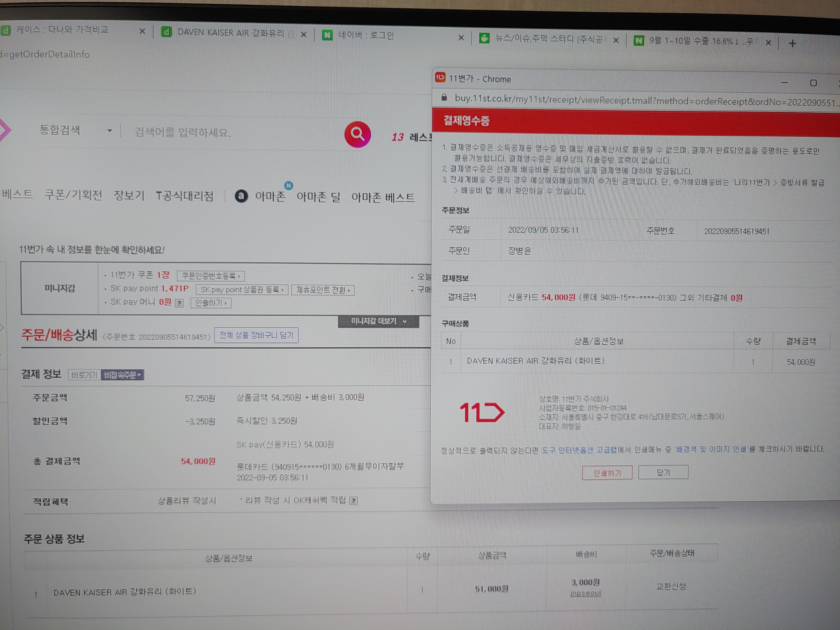The width and height of the screenshot is (840, 630).
Task: Click the 54,000원 총 결제금액 value
Action: click(198, 461)
